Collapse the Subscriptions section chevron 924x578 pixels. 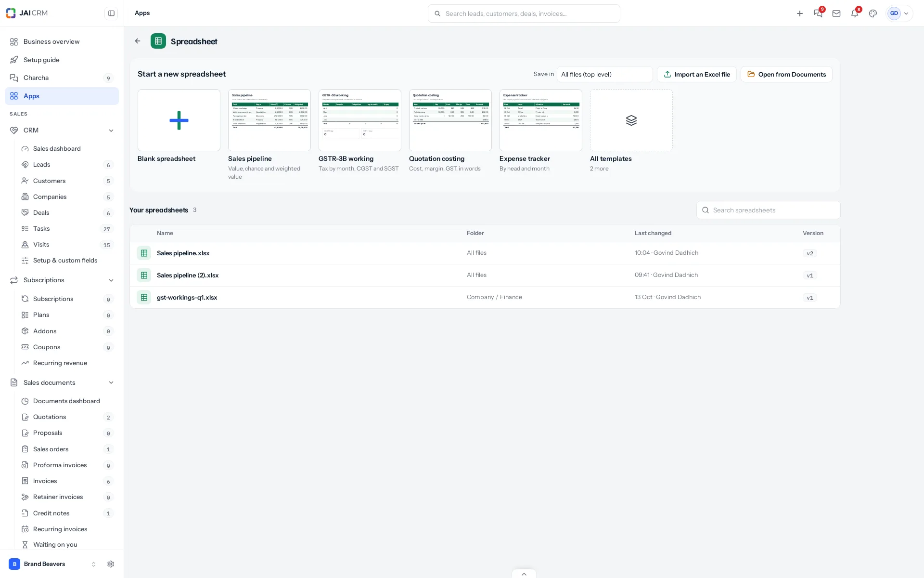click(x=111, y=280)
